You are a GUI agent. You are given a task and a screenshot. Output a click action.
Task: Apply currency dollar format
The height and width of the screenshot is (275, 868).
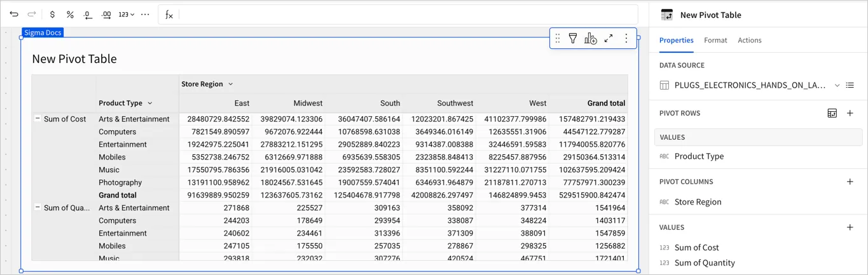tap(52, 14)
